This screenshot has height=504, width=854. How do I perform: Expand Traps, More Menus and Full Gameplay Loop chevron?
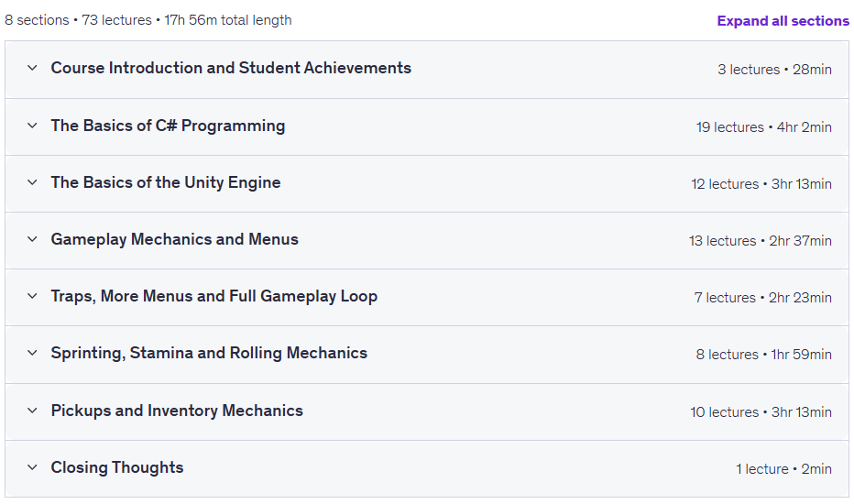32,296
